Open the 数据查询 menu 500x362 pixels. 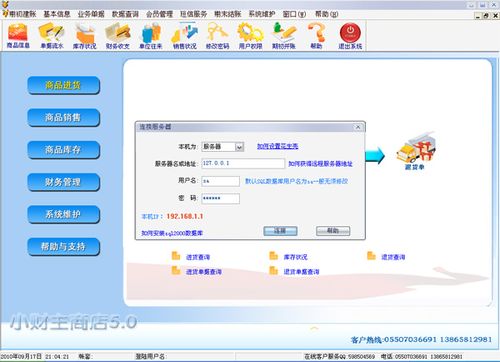pos(125,14)
